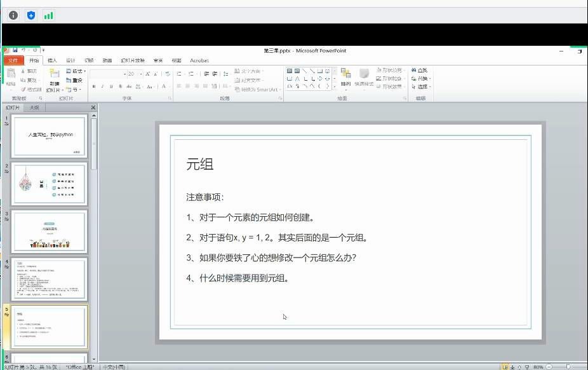
Task: Toggle bold formatting on selected text
Action: coord(94,85)
